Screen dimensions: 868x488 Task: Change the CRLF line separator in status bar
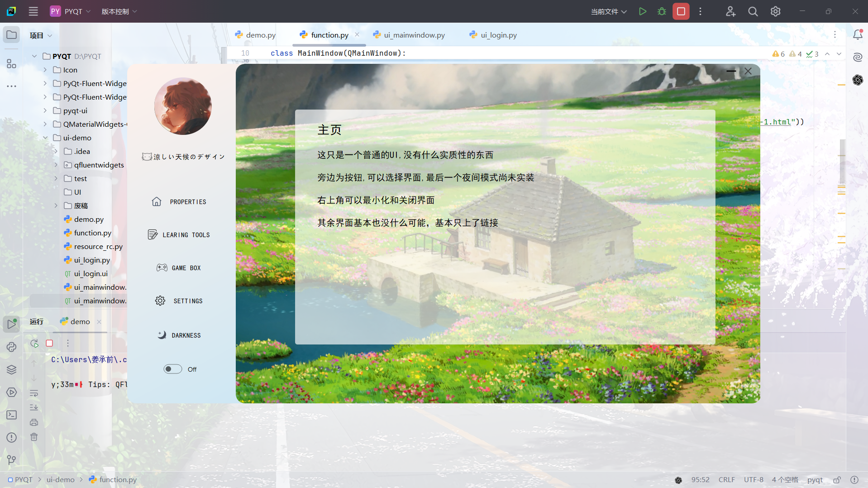pos(726,480)
